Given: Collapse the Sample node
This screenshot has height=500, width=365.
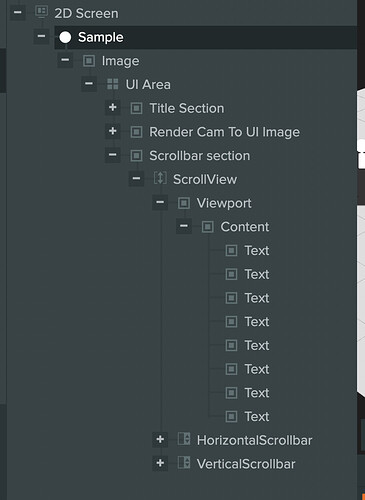Looking at the screenshot, I should tap(41, 36).
